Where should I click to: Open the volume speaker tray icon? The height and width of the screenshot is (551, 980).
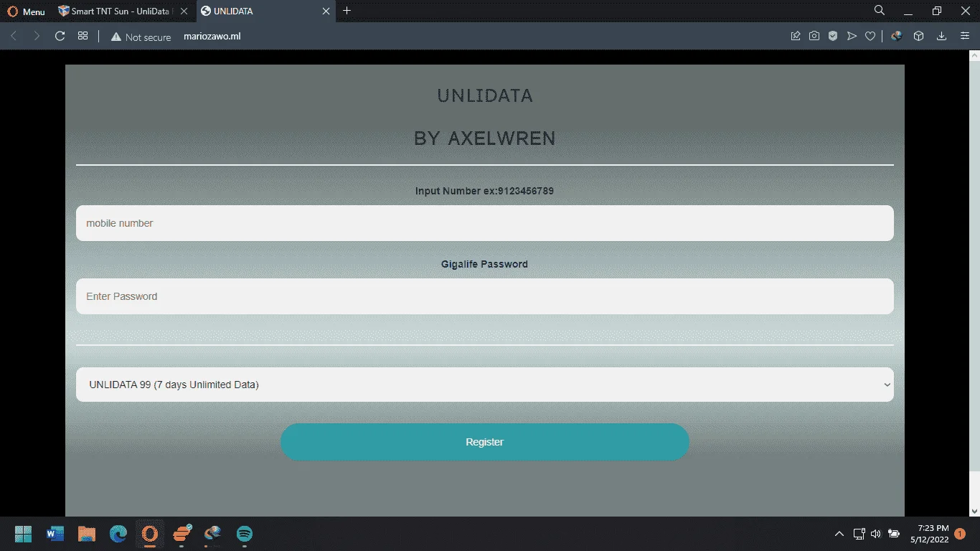[x=875, y=534]
